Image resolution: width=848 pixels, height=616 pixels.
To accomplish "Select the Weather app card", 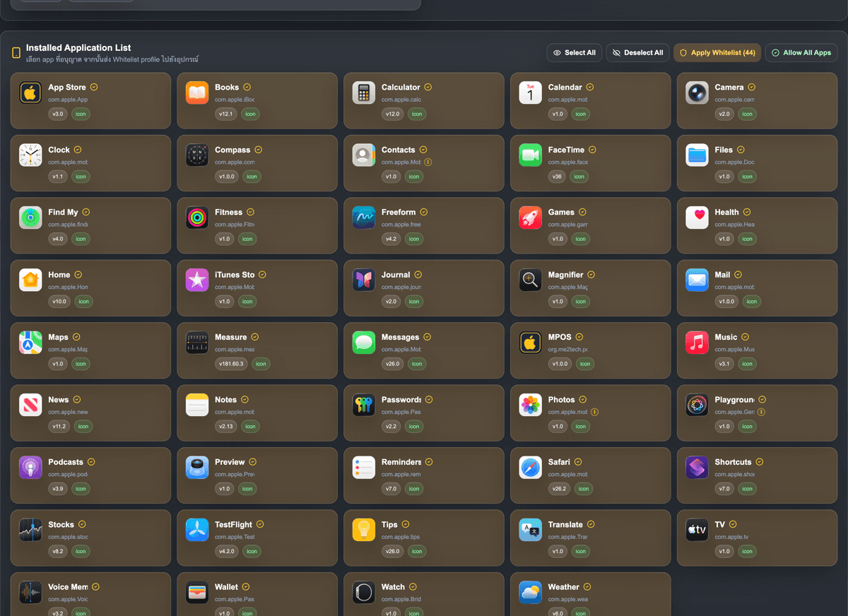I will tap(590, 594).
